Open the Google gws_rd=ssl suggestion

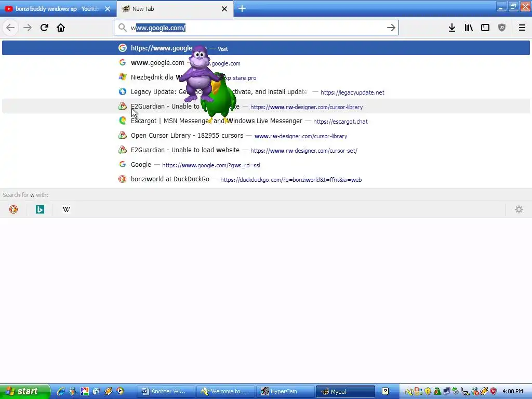click(266, 165)
